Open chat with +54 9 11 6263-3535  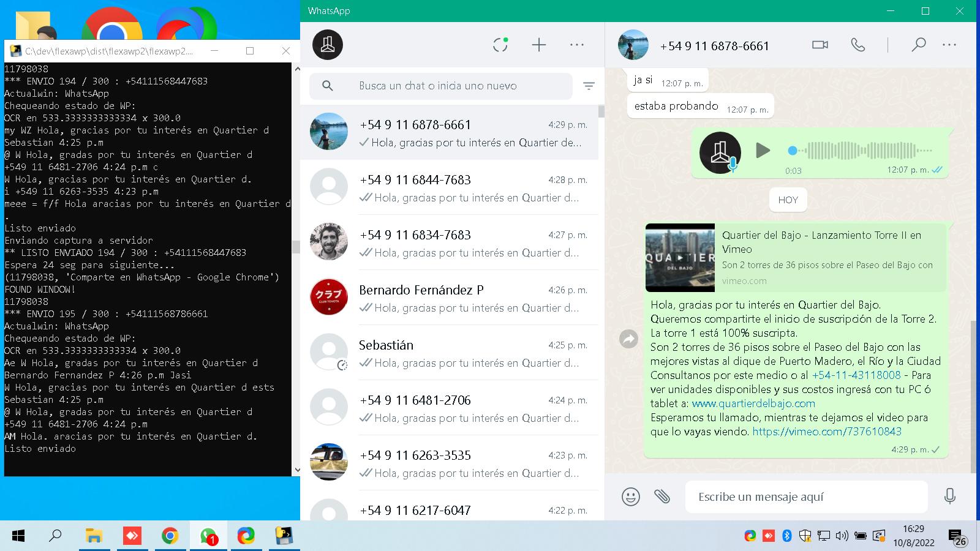coord(449,463)
